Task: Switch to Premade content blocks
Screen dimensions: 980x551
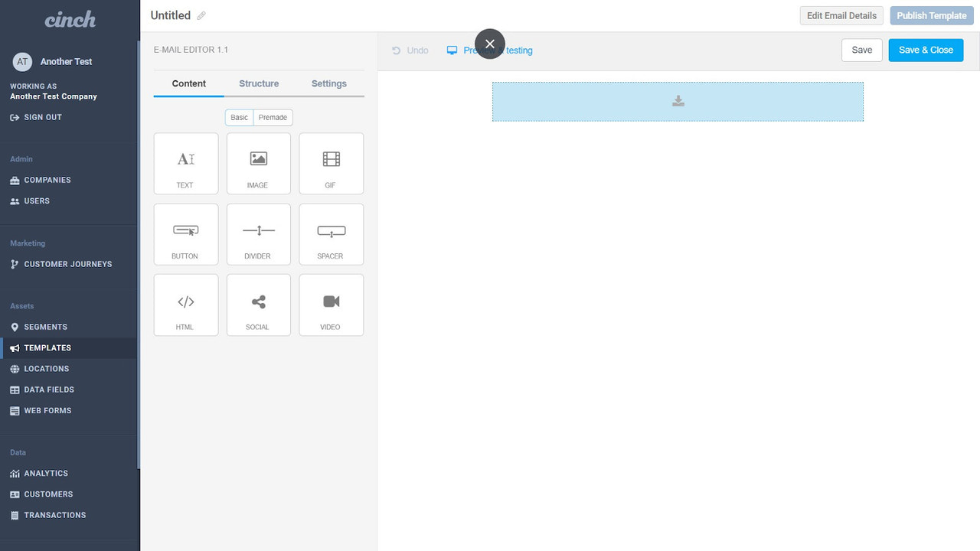Action: coord(273,117)
